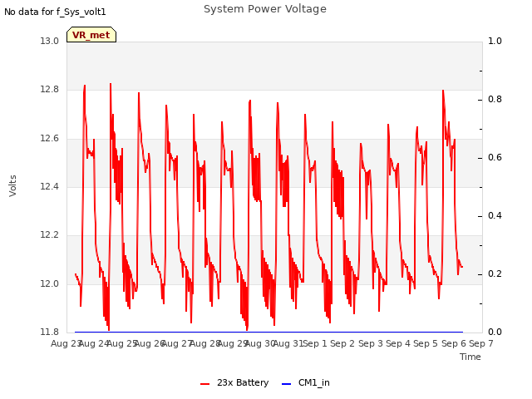Click the 11.8 left axis tick label
Viewport: 532px width, 399px height.
pyautogui.click(x=50, y=332)
